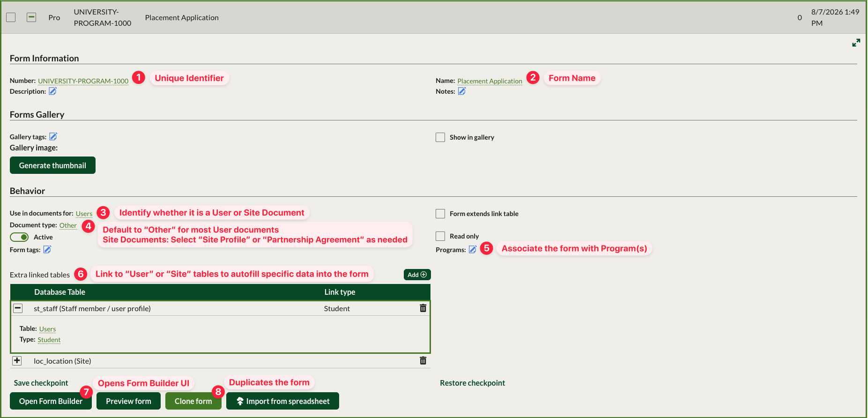868x418 pixels.
Task: Collapse the st_staff linked table details
Action: click(18, 308)
